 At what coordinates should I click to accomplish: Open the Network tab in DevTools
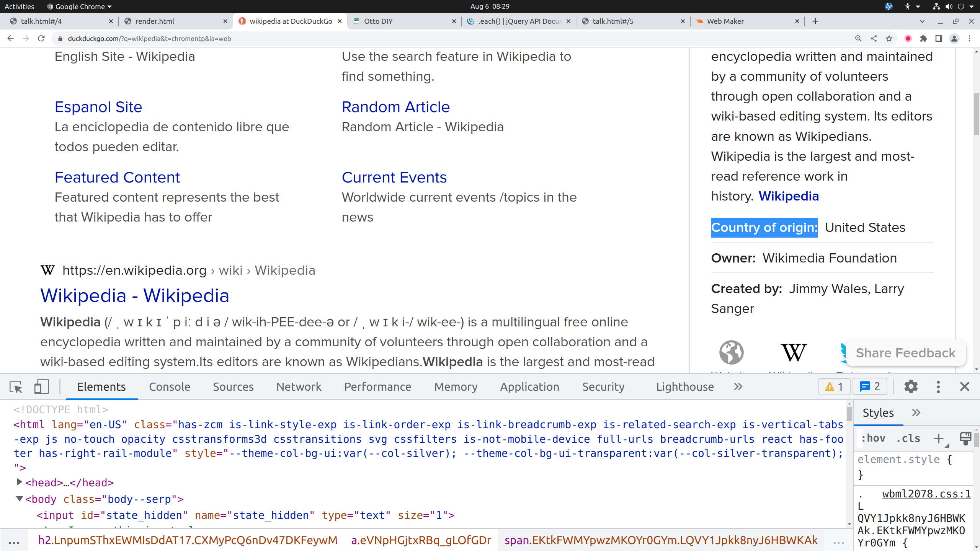click(299, 387)
